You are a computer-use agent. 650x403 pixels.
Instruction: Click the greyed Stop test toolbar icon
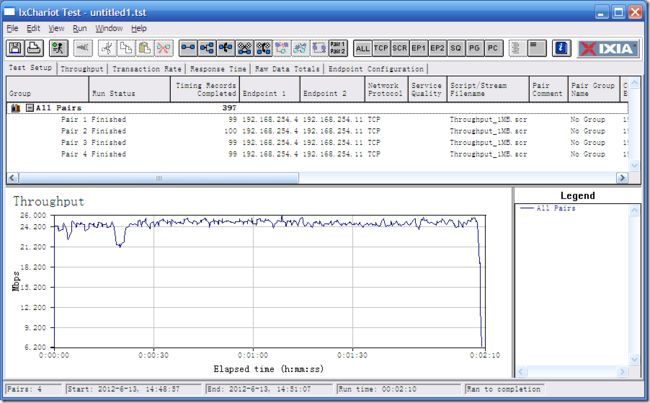coord(82,48)
